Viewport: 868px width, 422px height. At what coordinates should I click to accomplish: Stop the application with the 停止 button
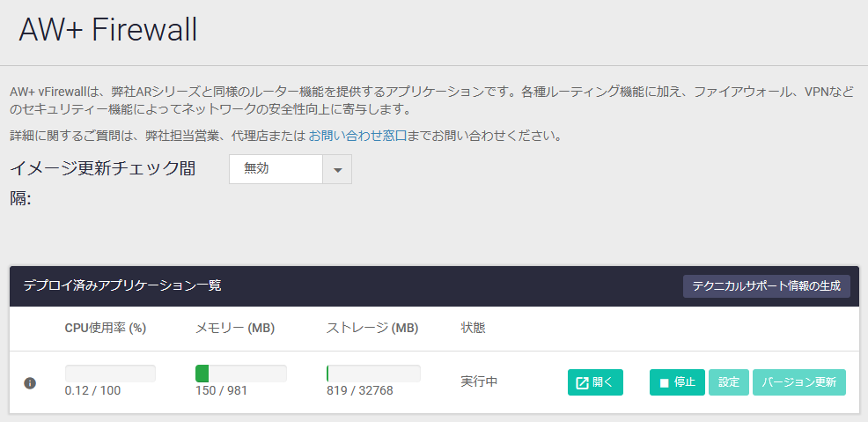[677, 382]
